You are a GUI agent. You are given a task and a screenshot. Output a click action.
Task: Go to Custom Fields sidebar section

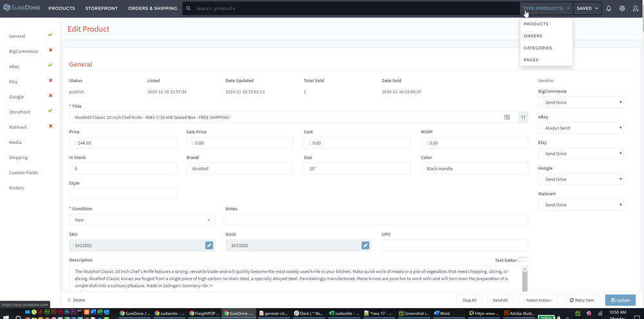(24, 172)
